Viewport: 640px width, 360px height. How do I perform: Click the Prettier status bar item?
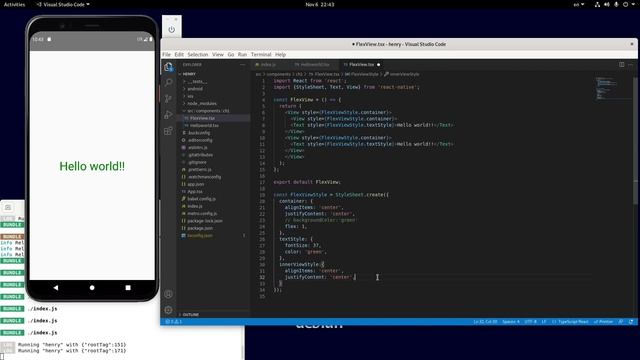pyautogui.click(x=603, y=322)
